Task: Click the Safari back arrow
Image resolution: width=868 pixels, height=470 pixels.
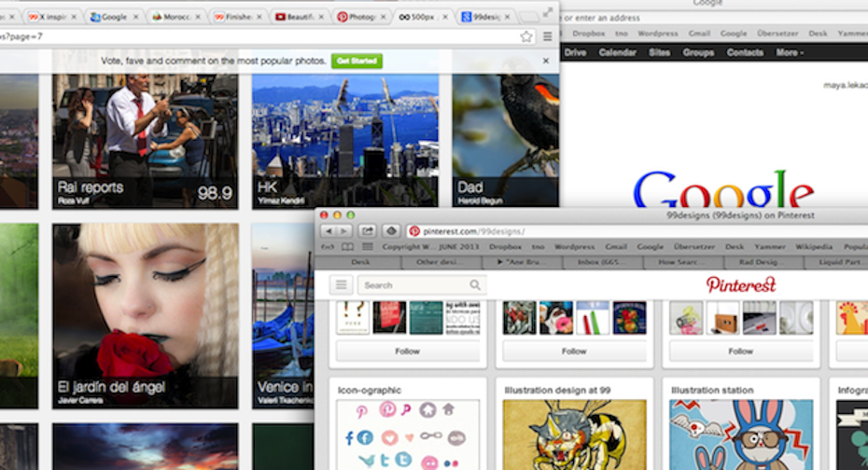Action: (329, 230)
